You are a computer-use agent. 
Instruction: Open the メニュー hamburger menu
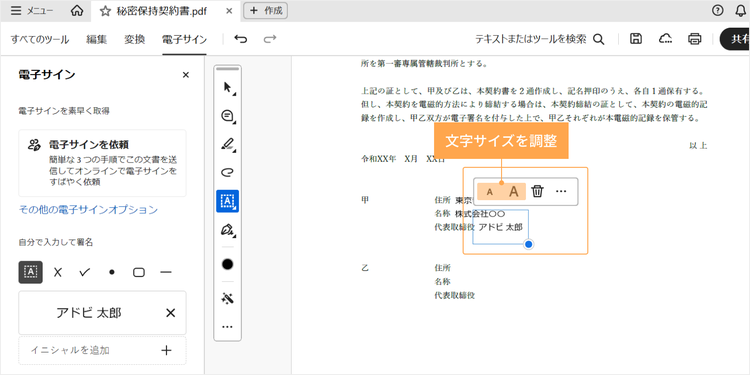32,11
